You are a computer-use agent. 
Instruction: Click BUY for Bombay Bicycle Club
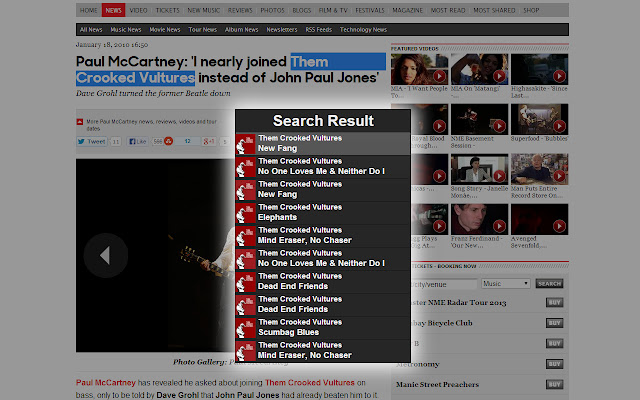point(554,323)
